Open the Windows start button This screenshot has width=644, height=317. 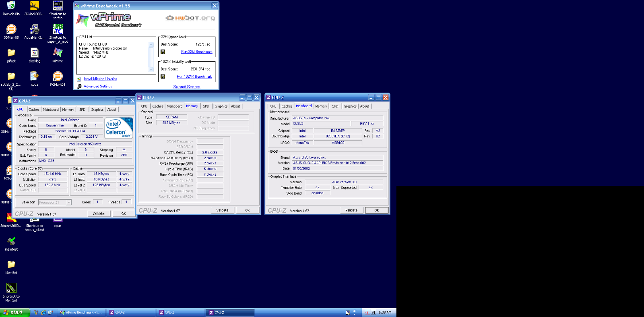pos(14,312)
